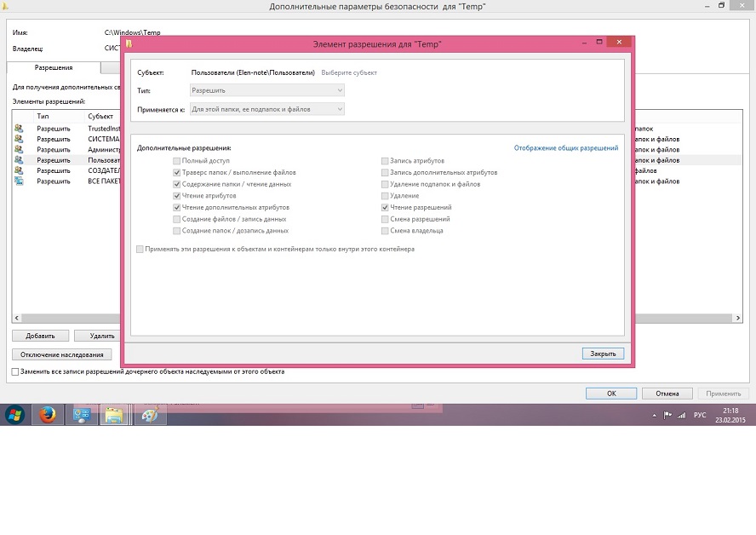Image resolution: width=756 pixels, height=535 pixels.
Task: Launch Firefox from the taskbar
Action: pos(48,415)
